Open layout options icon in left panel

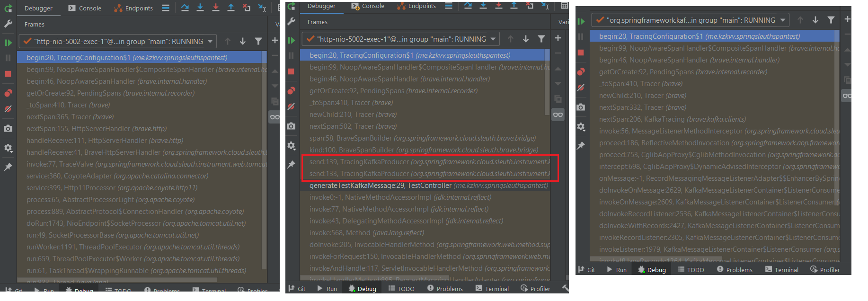pos(165,8)
